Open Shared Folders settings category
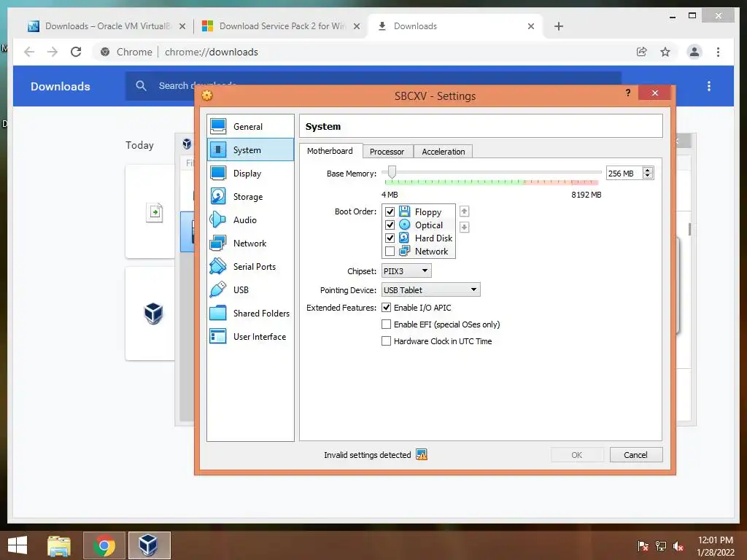 pos(250,314)
